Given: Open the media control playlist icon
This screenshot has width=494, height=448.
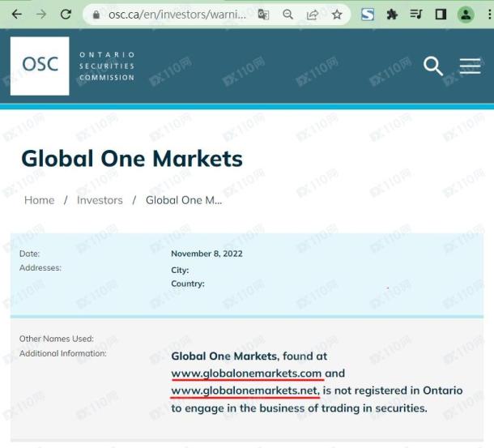Looking at the screenshot, I should pos(416,15).
